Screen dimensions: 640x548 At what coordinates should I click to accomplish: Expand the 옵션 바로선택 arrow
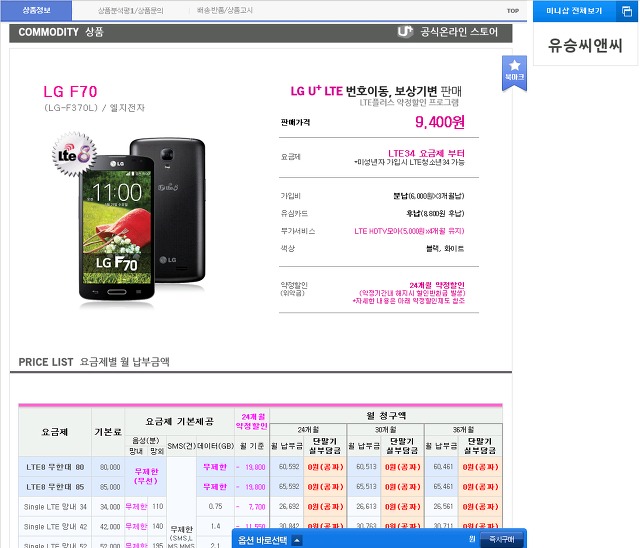tap(297, 541)
